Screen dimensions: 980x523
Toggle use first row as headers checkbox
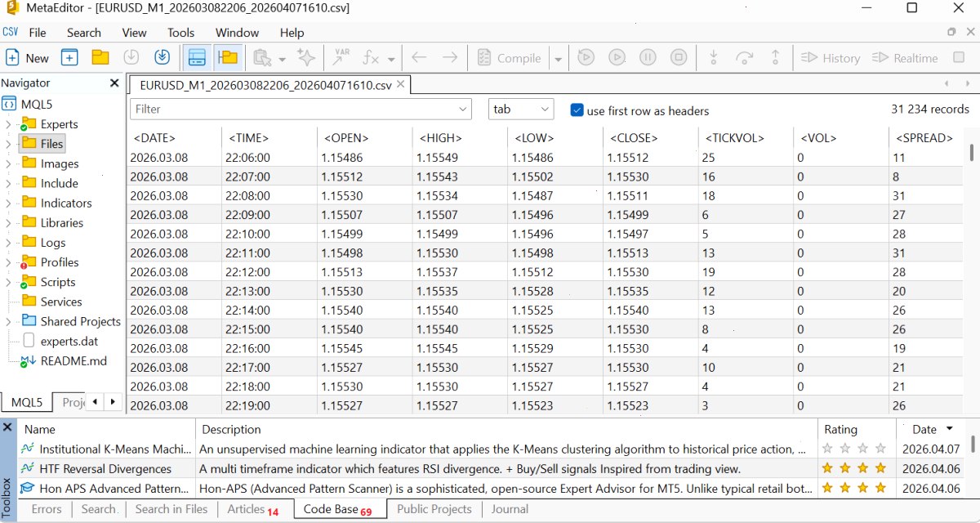(577, 110)
